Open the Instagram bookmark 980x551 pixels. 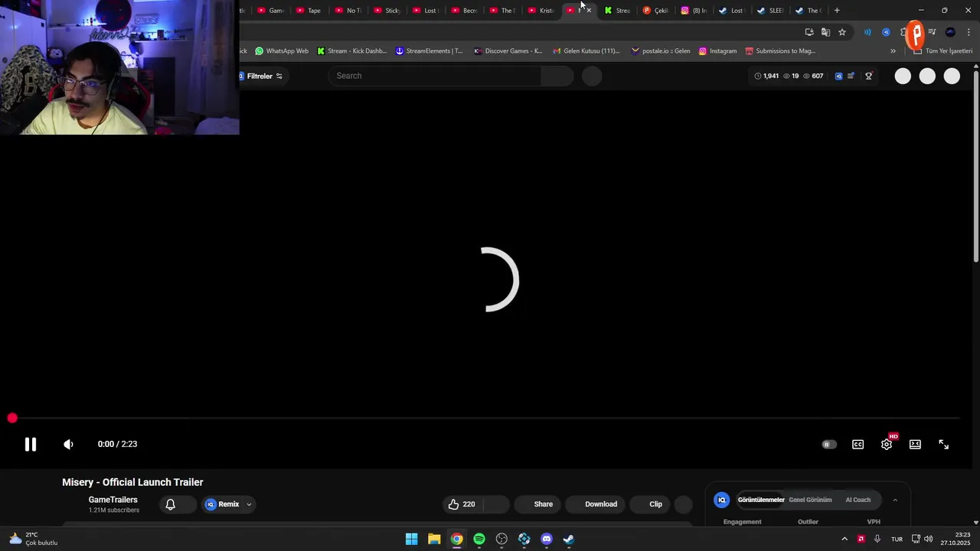pyautogui.click(x=717, y=51)
